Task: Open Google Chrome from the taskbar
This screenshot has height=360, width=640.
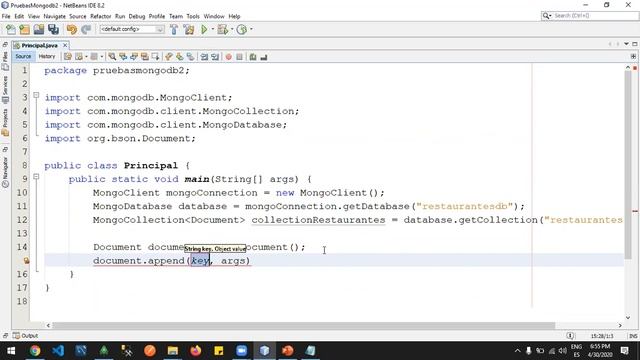Action: (35, 351)
